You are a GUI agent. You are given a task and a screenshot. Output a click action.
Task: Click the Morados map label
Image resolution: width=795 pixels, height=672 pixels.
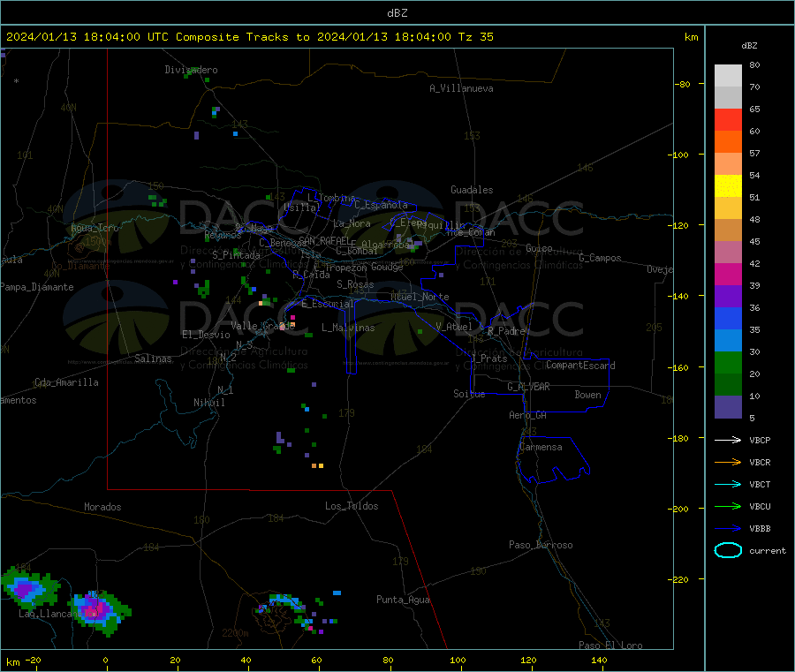[x=102, y=507]
